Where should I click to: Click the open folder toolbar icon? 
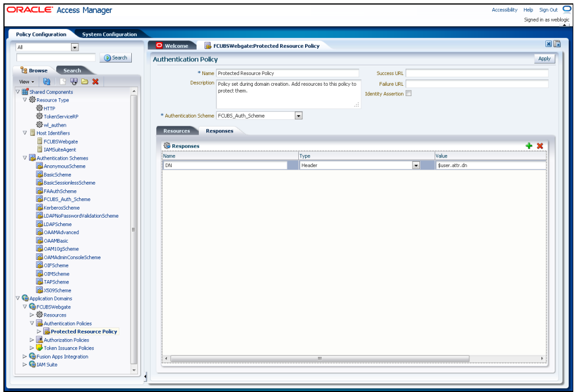pyautogui.click(x=85, y=81)
